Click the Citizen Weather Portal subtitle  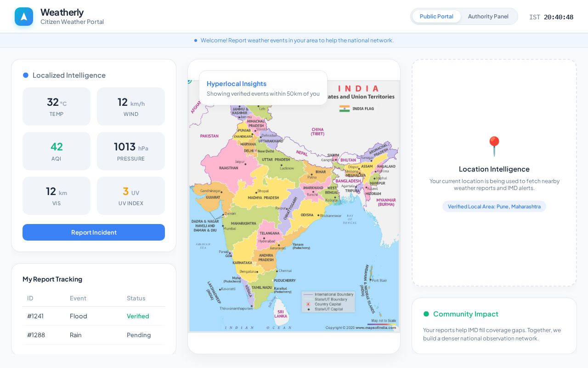pos(72,22)
